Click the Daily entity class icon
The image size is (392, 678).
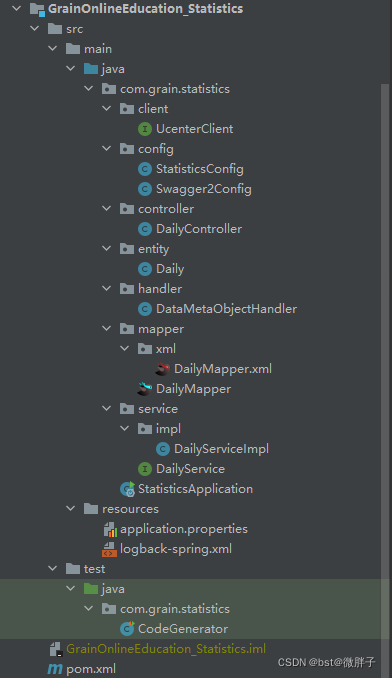[145, 269]
